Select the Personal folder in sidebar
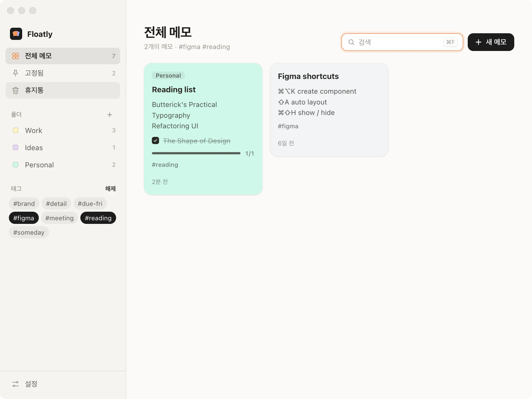This screenshot has height=399, width=532. coord(63,165)
